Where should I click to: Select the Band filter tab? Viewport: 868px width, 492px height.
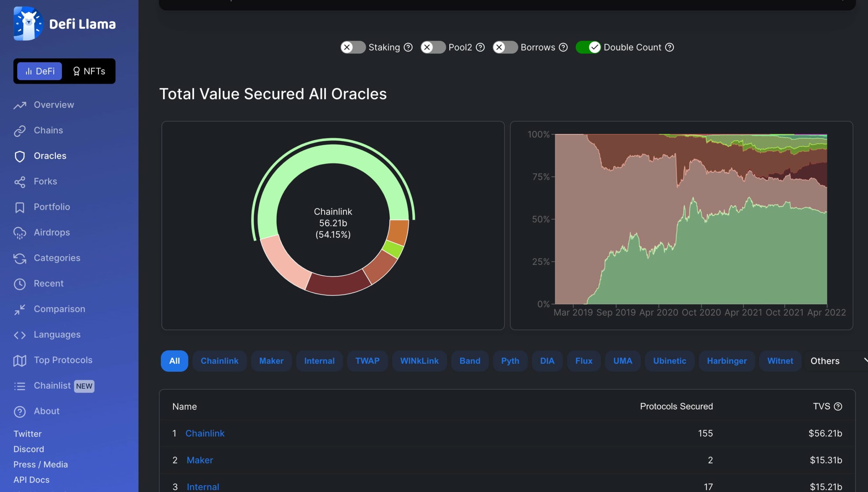point(470,361)
